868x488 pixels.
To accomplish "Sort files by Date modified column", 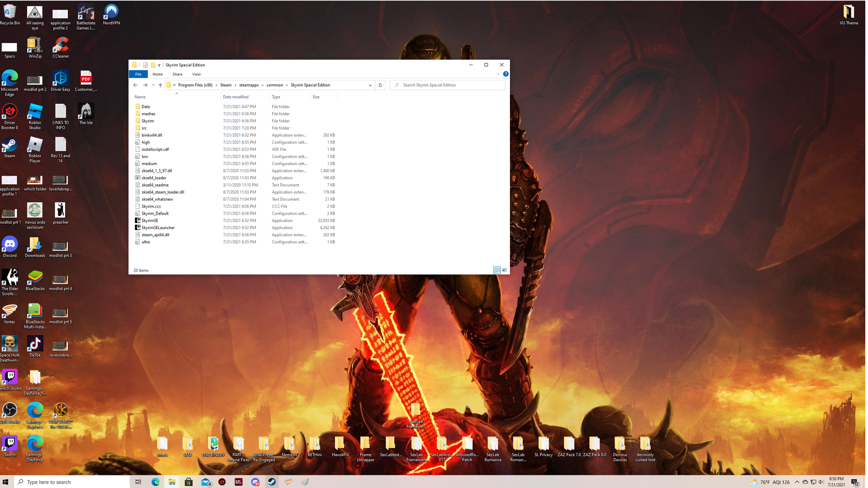I will pos(236,97).
